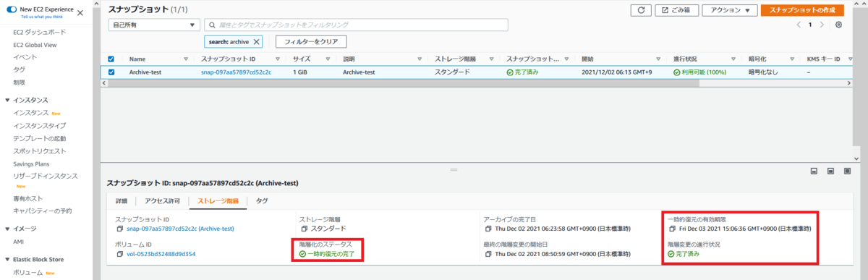Click the panel resize handle
The image size is (868, 280).
click(454, 169)
